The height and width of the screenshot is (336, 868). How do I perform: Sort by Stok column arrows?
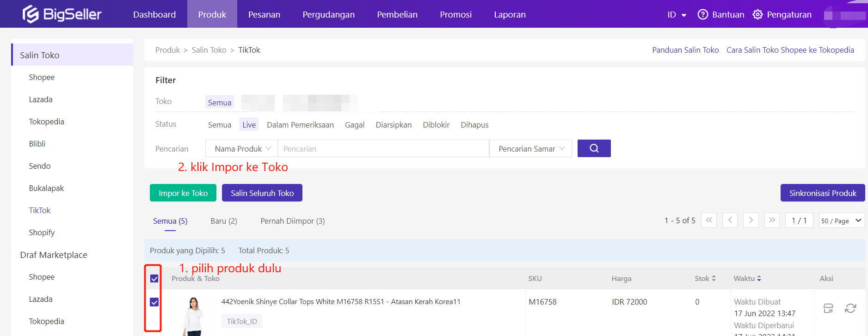[x=714, y=278]
